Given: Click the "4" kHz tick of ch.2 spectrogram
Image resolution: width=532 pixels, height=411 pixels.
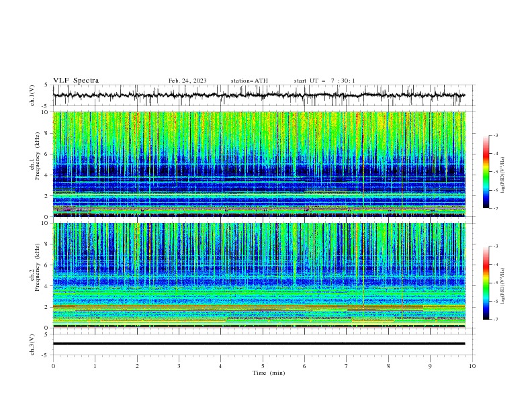Looking at the screenshot, I should click(x=46, y=286).
